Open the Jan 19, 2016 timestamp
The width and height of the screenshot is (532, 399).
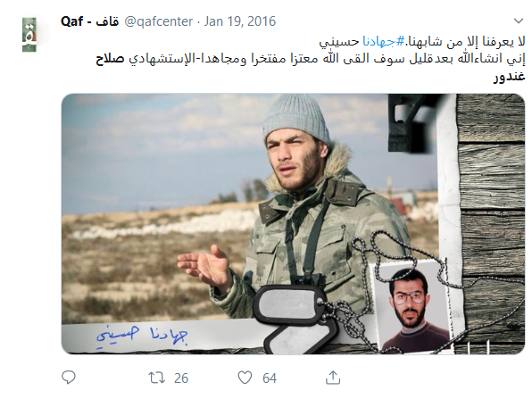pyautogui.click(x=240, y=21)
